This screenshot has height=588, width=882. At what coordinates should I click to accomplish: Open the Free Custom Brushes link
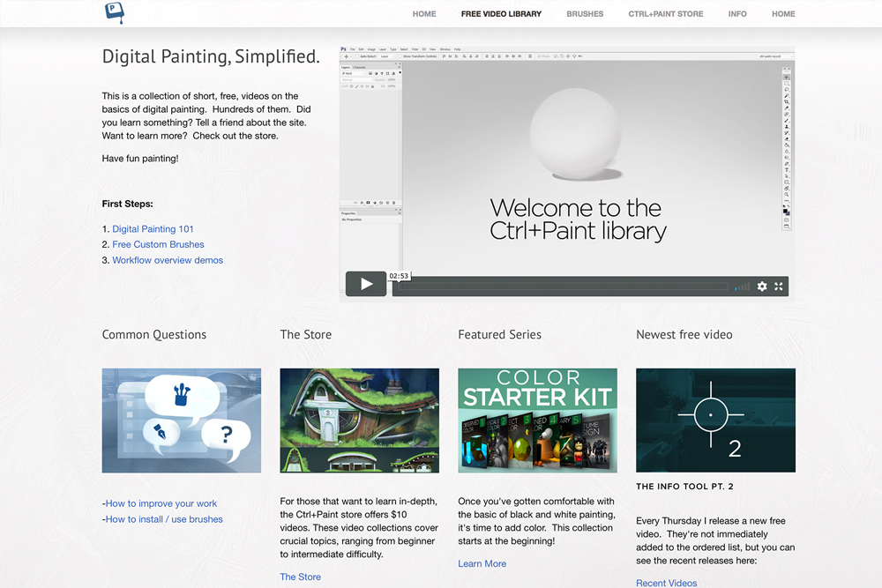(x=158, y=244)
